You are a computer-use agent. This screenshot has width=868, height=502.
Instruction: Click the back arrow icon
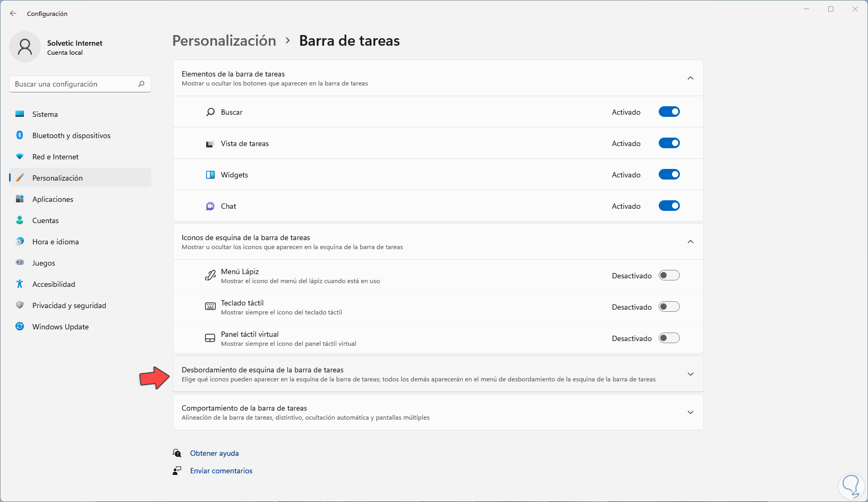pos(13,13)
